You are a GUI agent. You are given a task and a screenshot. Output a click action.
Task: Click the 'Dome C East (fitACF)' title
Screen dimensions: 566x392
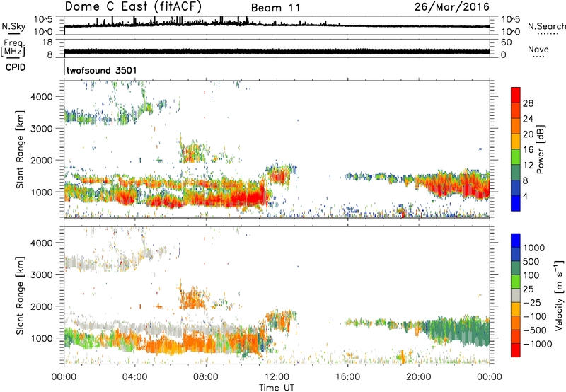point(133,6)
